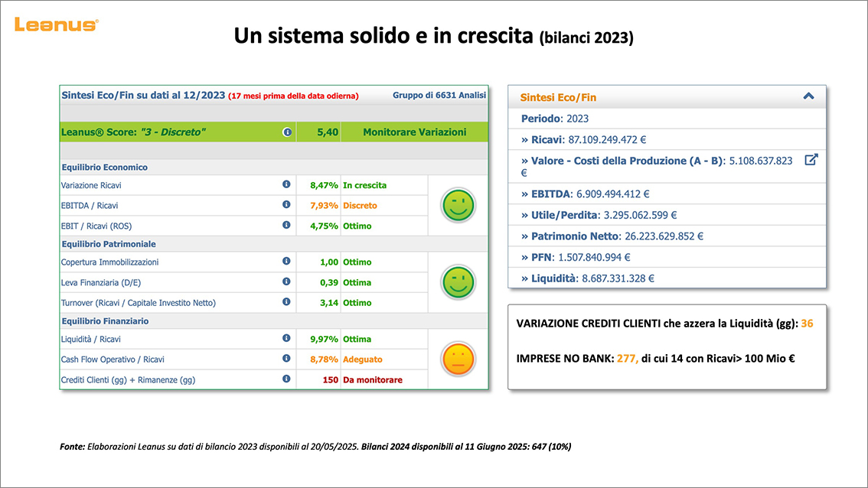The image size is (868, 488).
Task: Open info icon next to EBIT / Ricavi (ROS)
Action: pos(286,225)
